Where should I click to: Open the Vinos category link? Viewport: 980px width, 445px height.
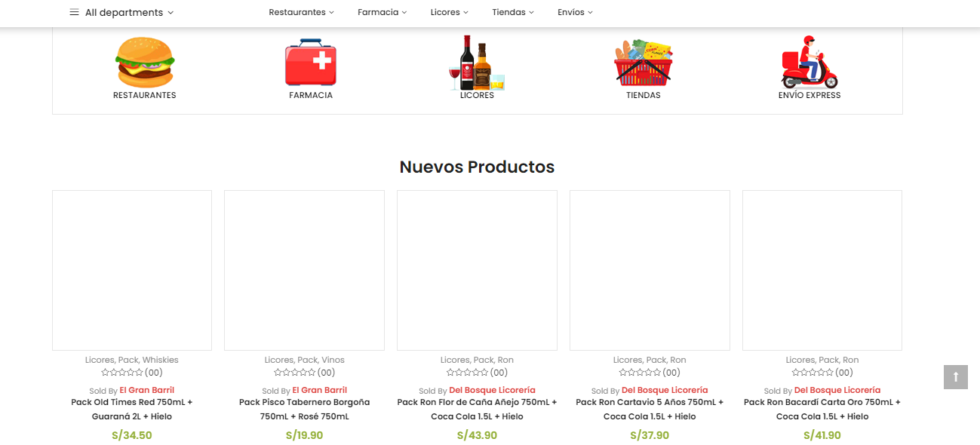tap(333, 360)
